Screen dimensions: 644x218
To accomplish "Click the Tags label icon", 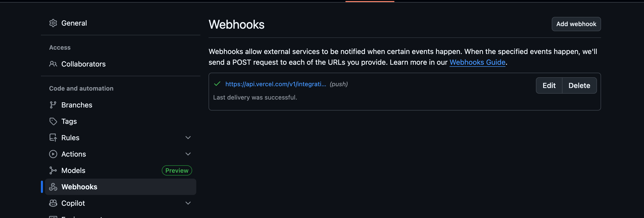I will tap(53, 121).
